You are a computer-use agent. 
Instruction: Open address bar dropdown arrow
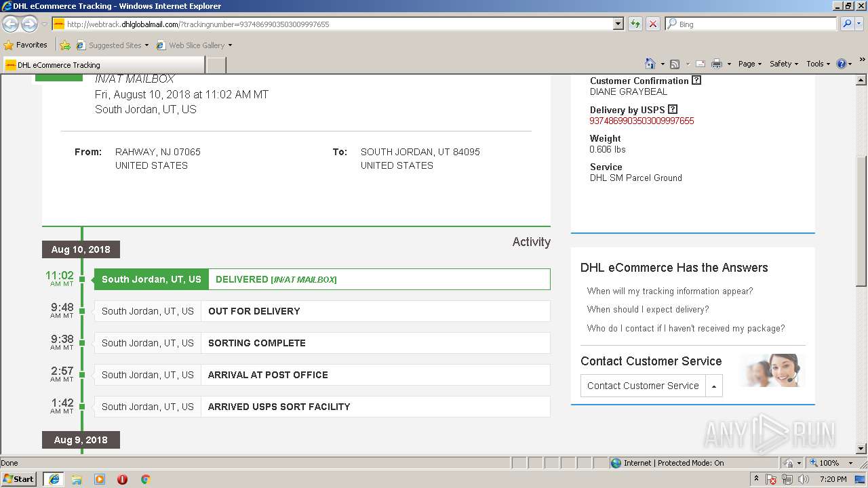[618, 24]
